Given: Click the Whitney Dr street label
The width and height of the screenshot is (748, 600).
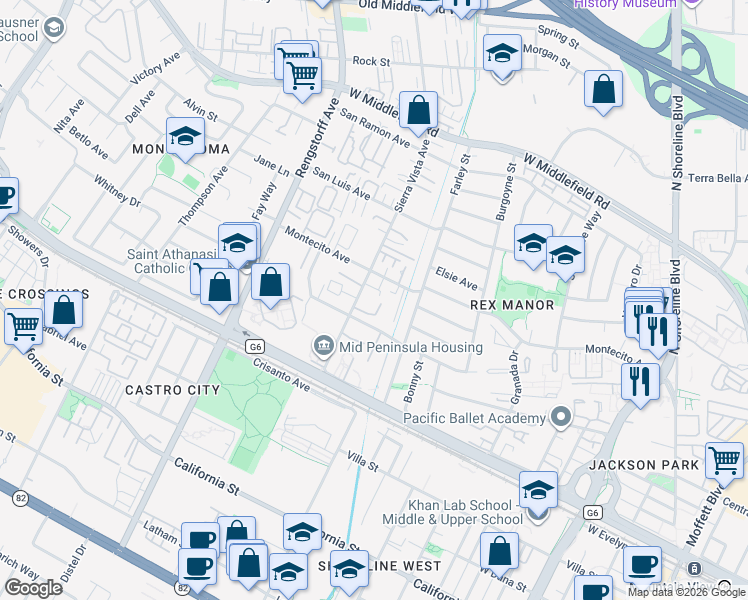Looking at the screenshot, I should [117, 191].
